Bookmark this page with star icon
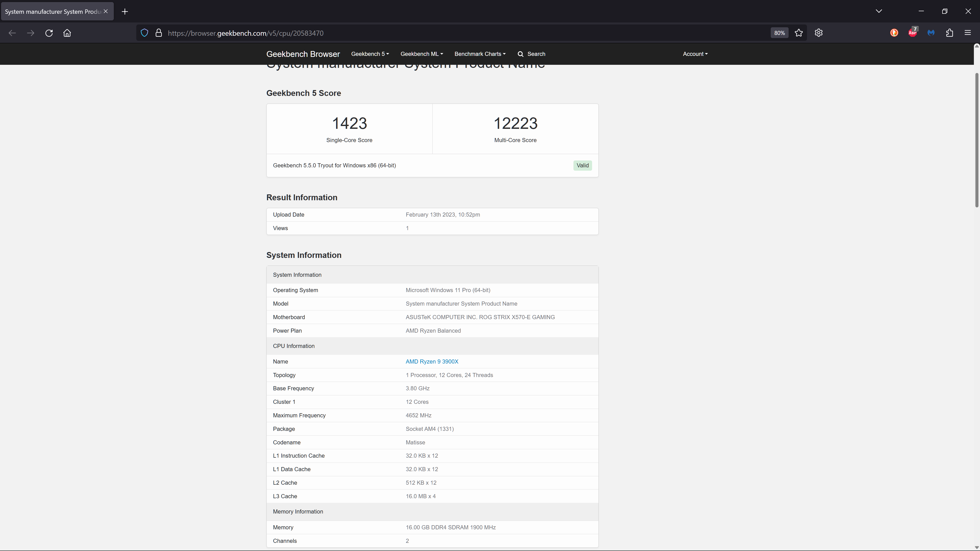Viewport: 980px width, 551px height. point(799,33)
